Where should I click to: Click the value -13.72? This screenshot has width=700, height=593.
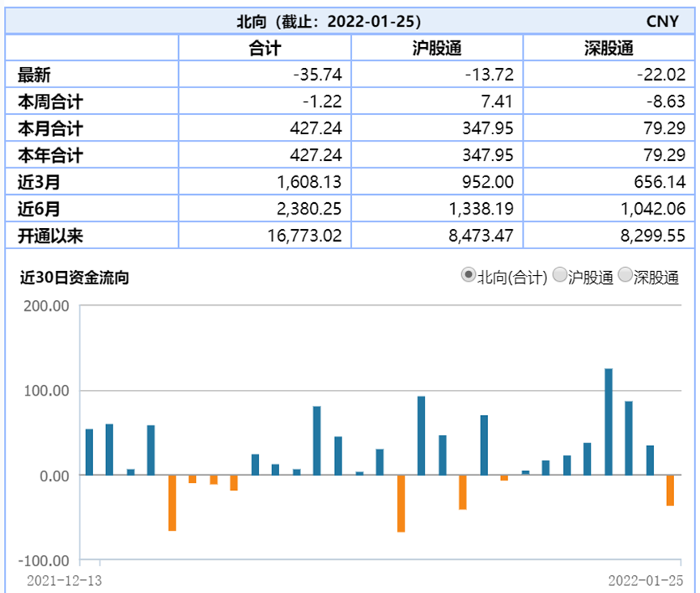point(490,74)
